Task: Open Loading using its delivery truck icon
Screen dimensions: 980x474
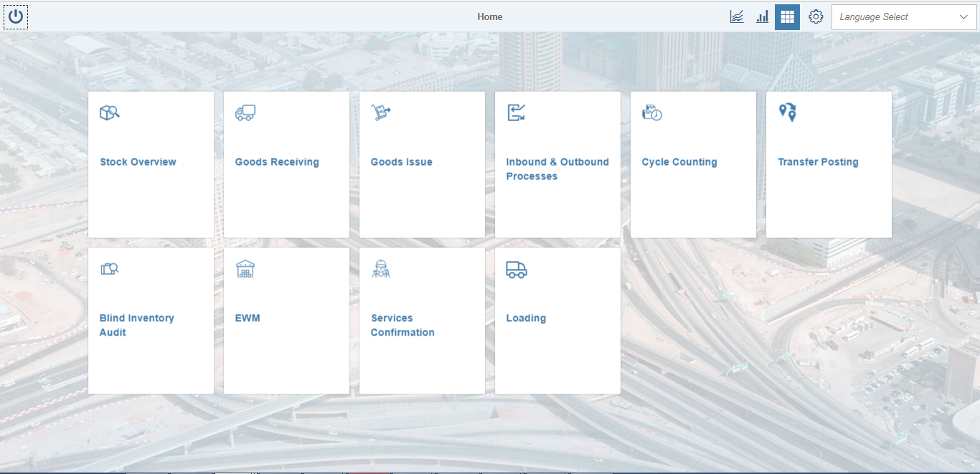Action: click(515, 268)
